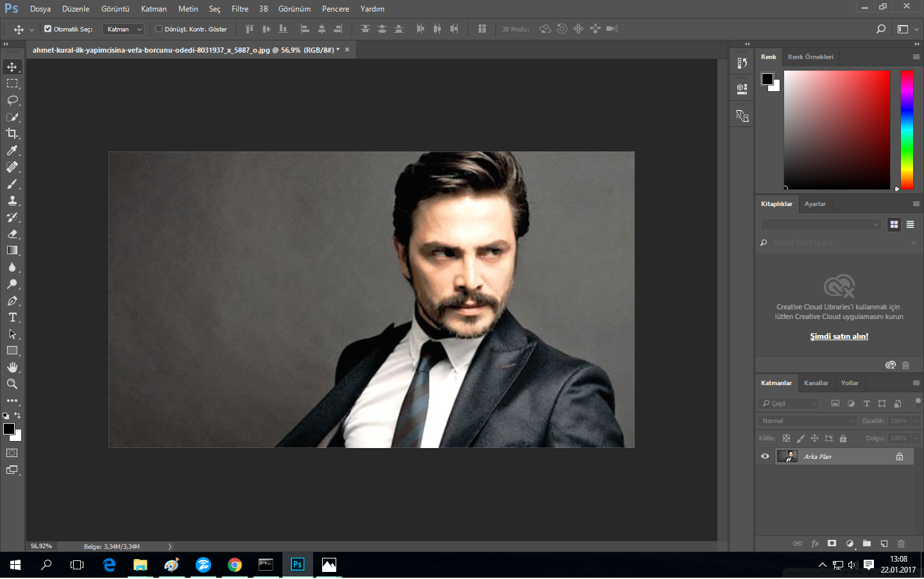Toggle type layer filter icon
This screenshot has width=924, height=579.
866,403
